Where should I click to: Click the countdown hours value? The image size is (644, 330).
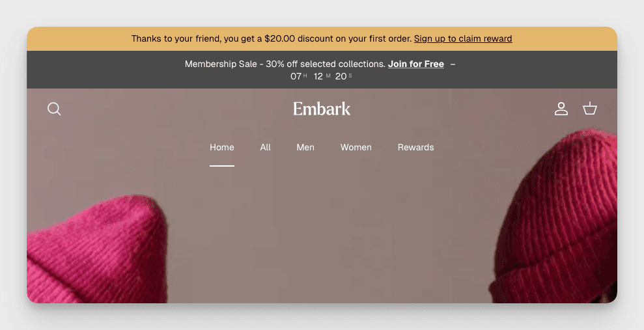click(x=296, y=76)
